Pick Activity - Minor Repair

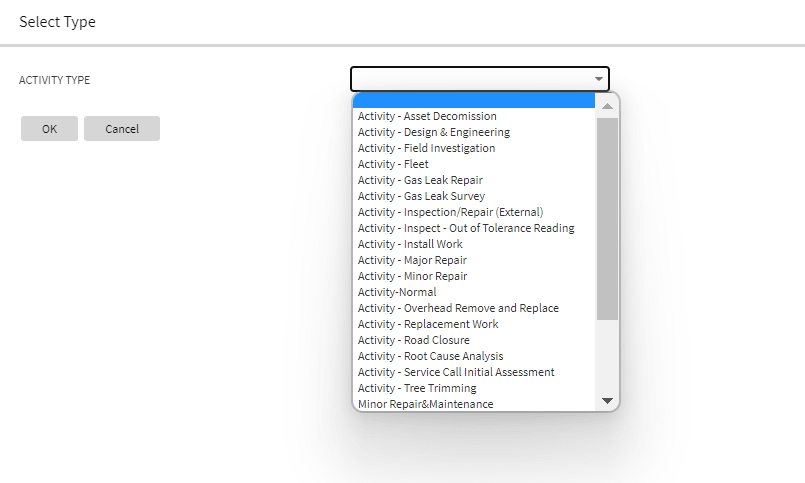click(474, 276)
